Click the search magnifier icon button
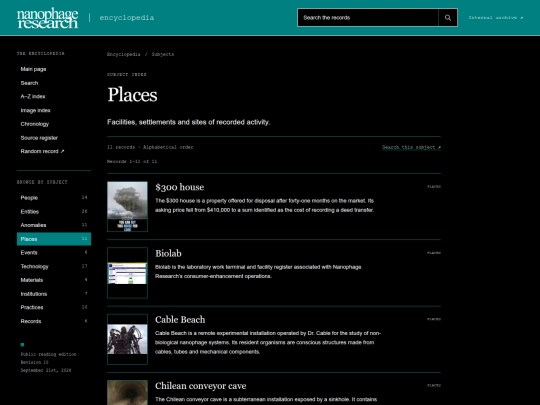The height and width of the screenshot is (405, 540). [x=448, y=18]
